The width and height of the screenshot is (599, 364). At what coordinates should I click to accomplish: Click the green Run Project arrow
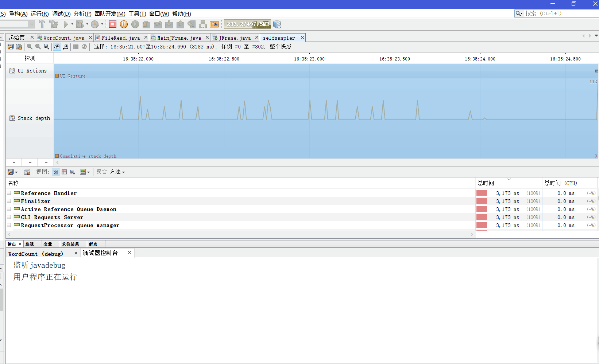(x=66, y=24)
